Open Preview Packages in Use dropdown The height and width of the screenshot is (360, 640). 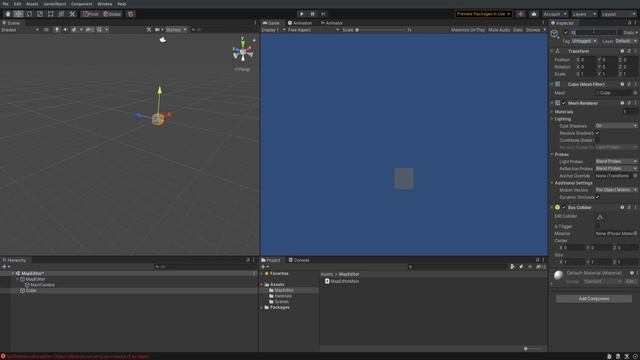coord(484,14)
